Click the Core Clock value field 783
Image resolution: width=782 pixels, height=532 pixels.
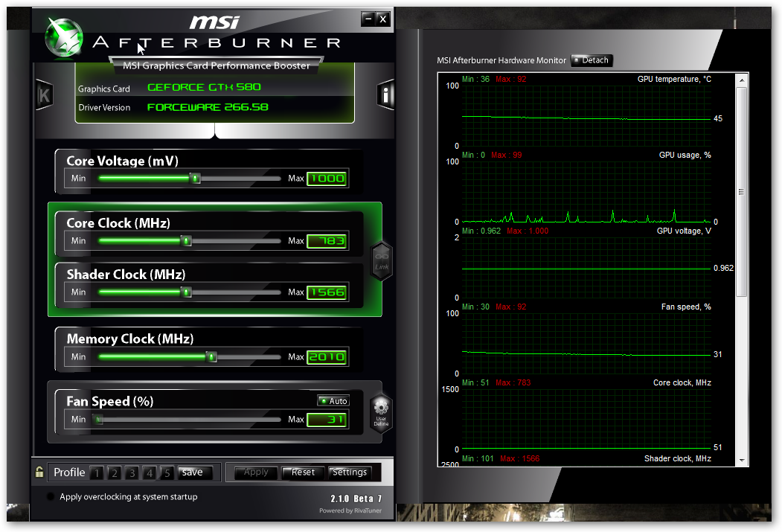(x=327, y=241)
